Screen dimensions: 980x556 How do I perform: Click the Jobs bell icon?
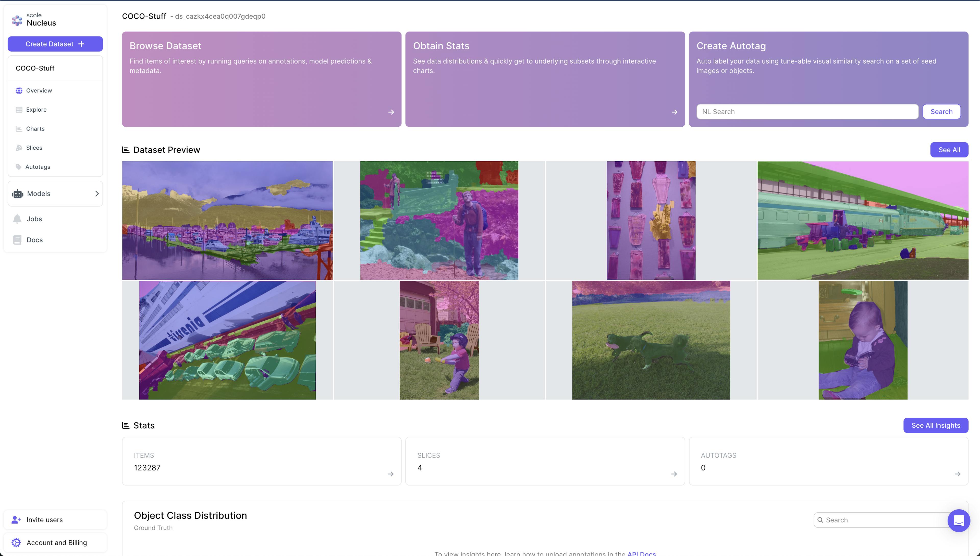pos(17,219)
